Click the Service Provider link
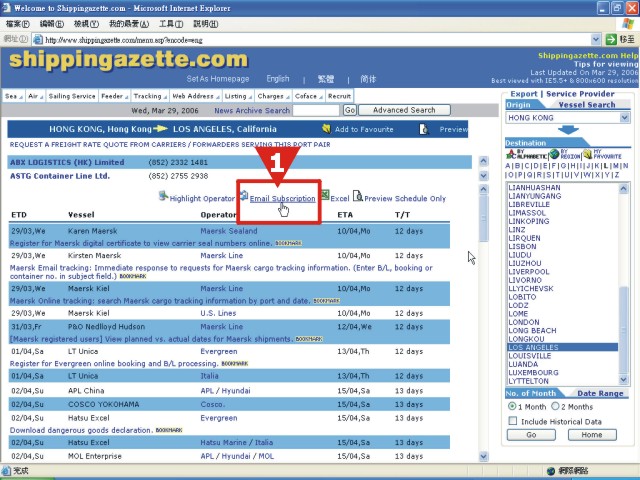The image size is (640, 480). (x=580, y=93)
